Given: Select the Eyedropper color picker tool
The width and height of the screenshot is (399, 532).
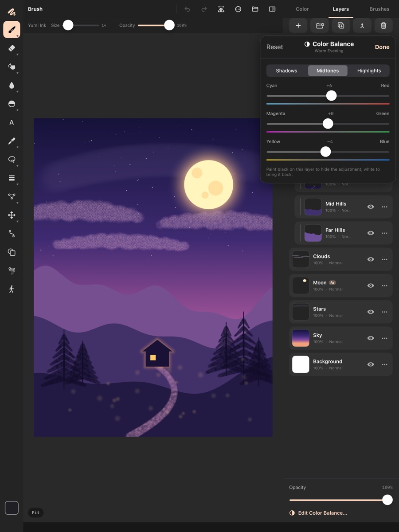Looking at the screenshot, I should pos(12,141).
